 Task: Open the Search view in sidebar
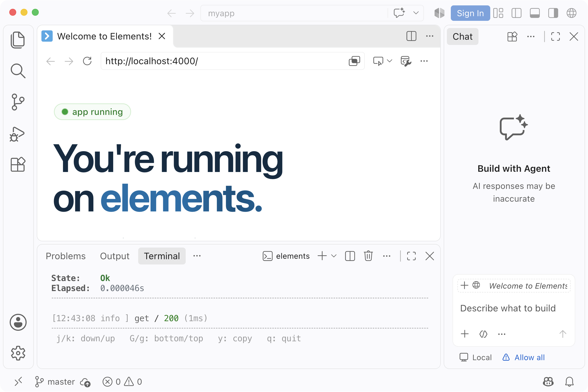coord(18,71)
